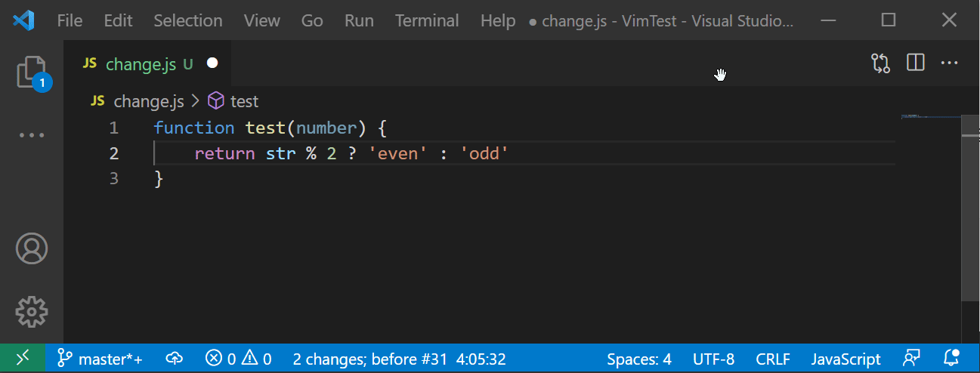Screen dimensions: 980x373
Task: Open a remote window from status bar
Action: click(23, 359)
